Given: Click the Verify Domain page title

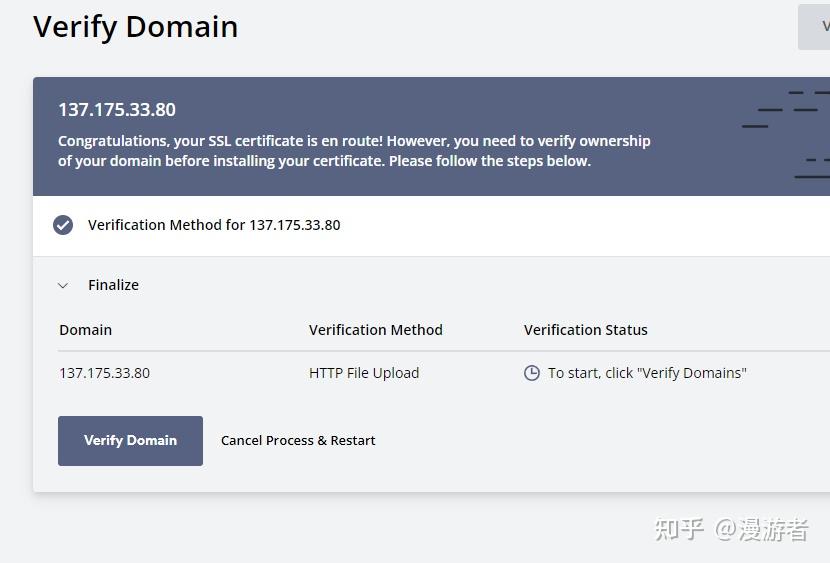Looking at the screenshot, I should coord(135,27).
